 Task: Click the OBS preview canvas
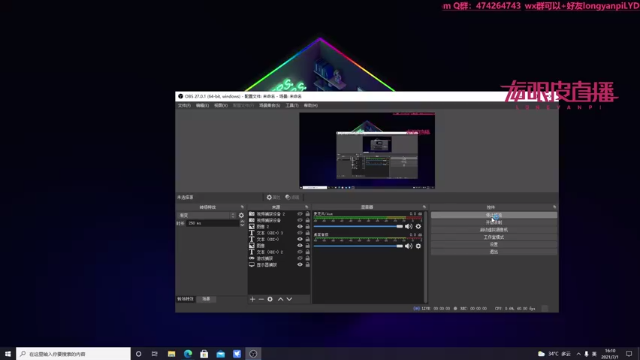[367, 151]
